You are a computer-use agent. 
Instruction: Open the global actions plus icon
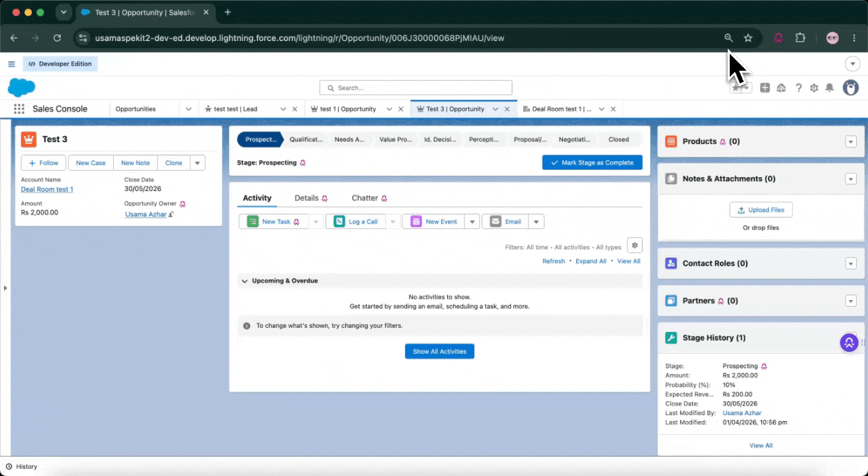[x=765, y=88]
